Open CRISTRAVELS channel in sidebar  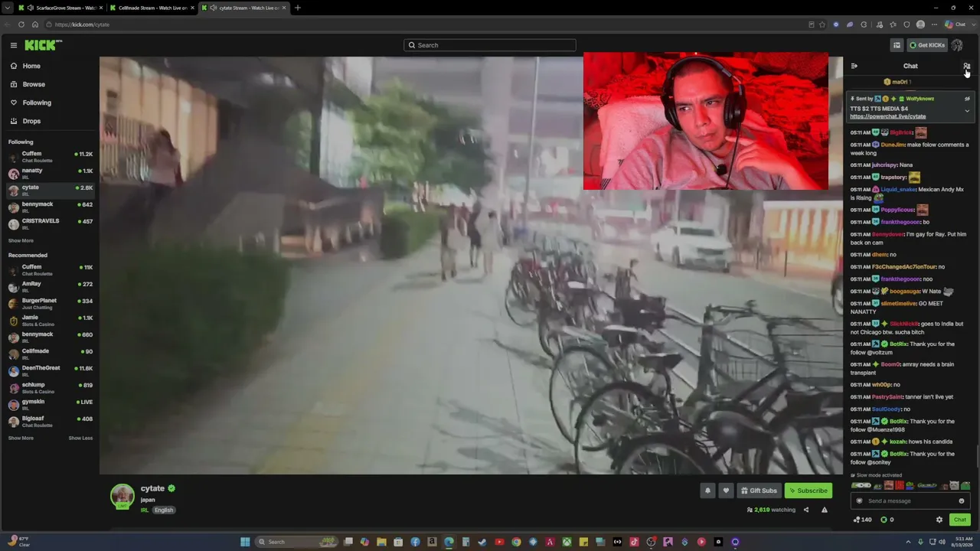point(51,224)
